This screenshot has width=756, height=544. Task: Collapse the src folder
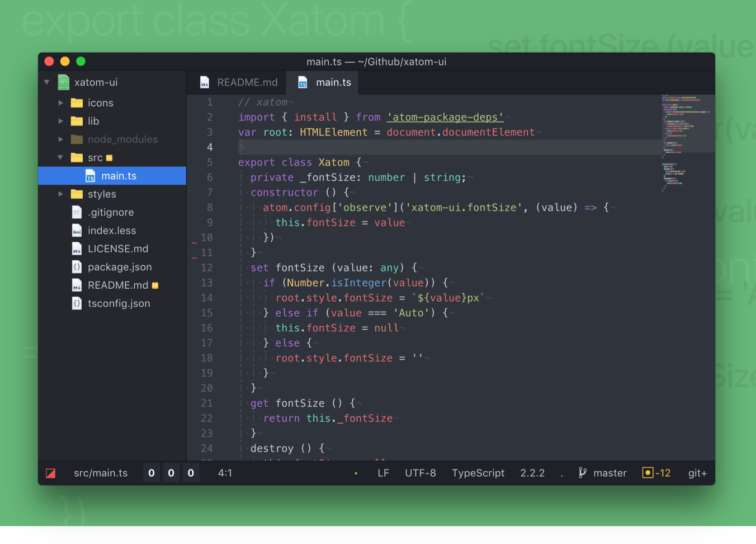60,157
